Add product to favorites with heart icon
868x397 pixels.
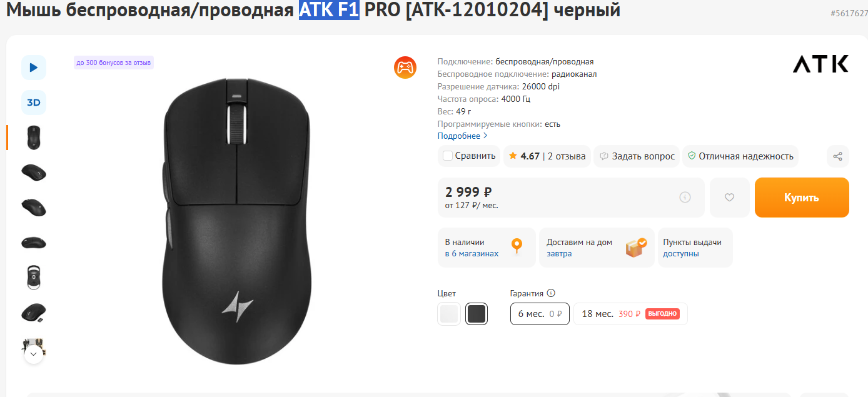coord(729,198)
